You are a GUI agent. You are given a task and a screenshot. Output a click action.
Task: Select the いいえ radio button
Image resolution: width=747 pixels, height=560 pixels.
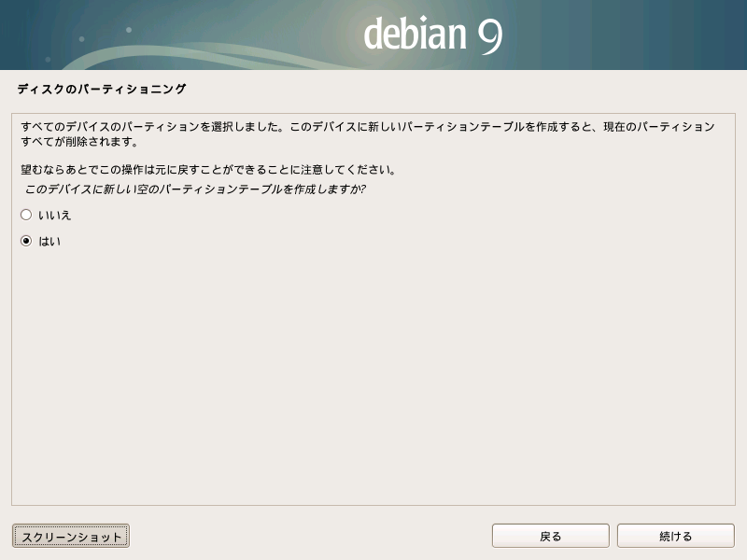pyautogui.click(x=26, y=215)
